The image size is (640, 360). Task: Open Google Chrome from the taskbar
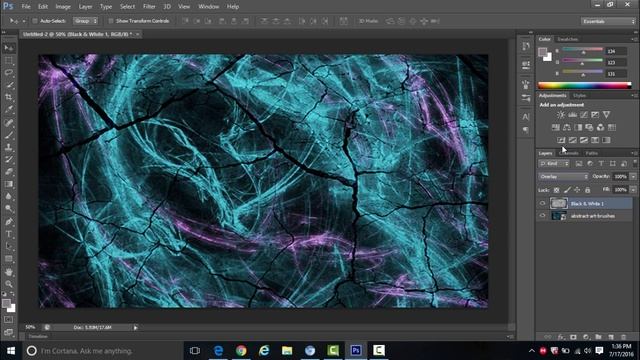click(x=241, y=351)
